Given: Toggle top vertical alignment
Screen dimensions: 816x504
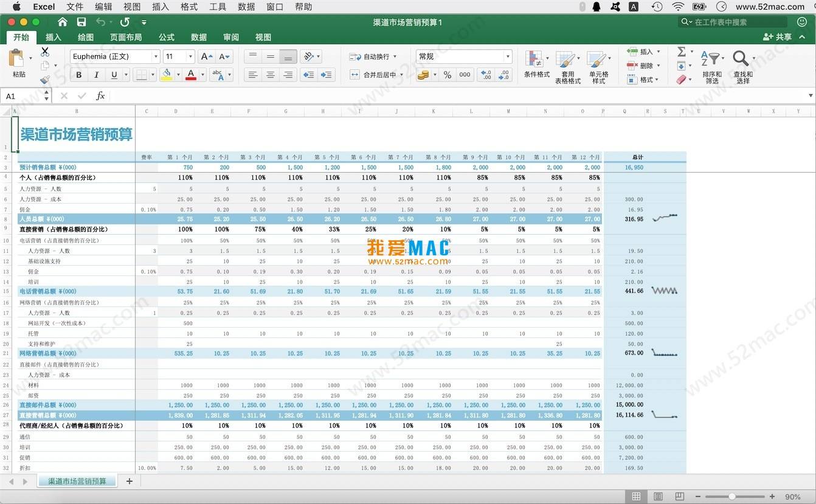Looking at the screenshot, I should coord(253,57).
